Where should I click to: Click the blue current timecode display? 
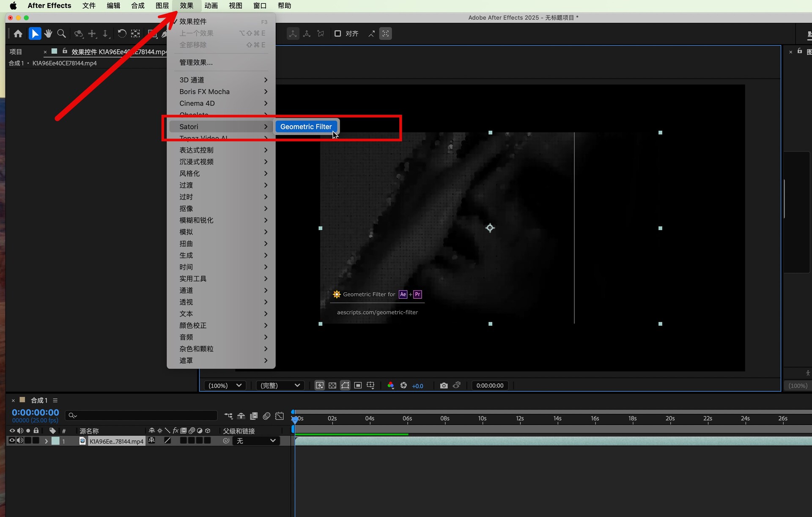pyautogui.click(x=36, y=412)
